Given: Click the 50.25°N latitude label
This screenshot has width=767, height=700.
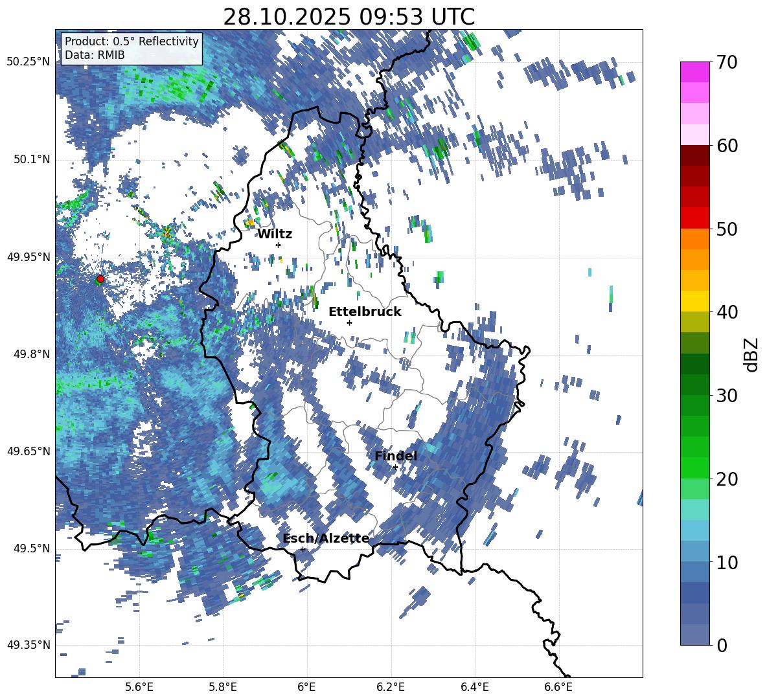Looking at the screenshot, I should pyautogui.click(x=29, y=62).
